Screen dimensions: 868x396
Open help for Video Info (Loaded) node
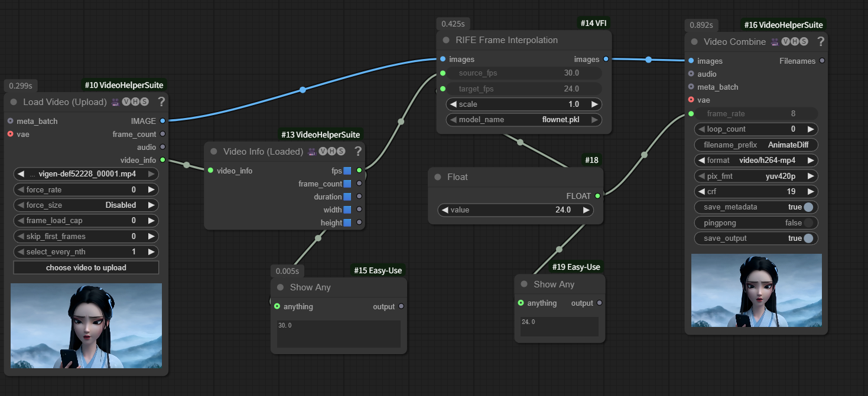[357, 152]
